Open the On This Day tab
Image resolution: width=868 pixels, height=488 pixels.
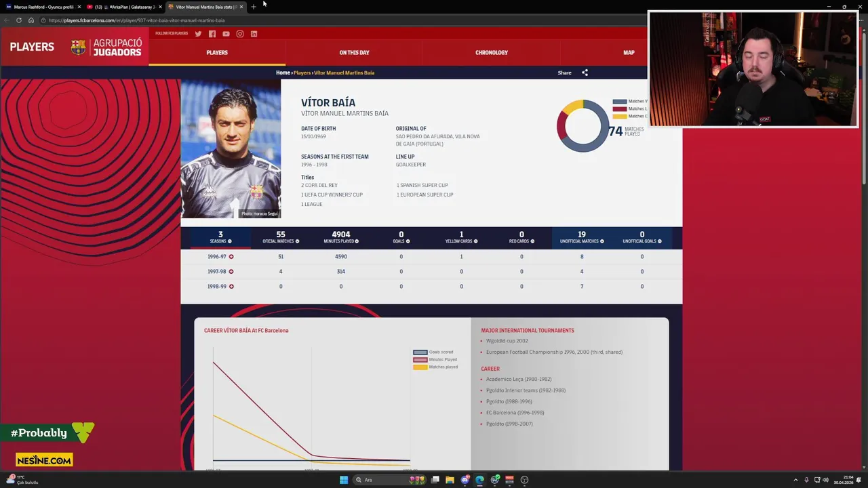coord(354,53)
